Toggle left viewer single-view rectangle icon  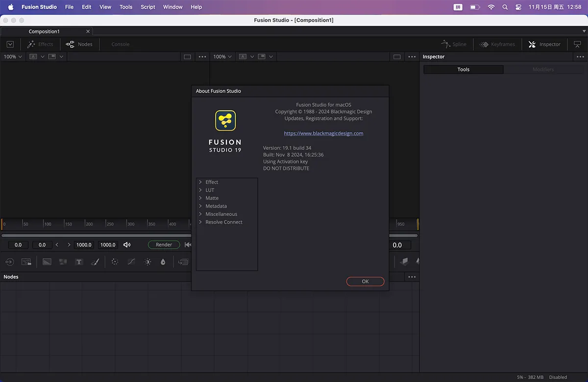tap(187, 57)
